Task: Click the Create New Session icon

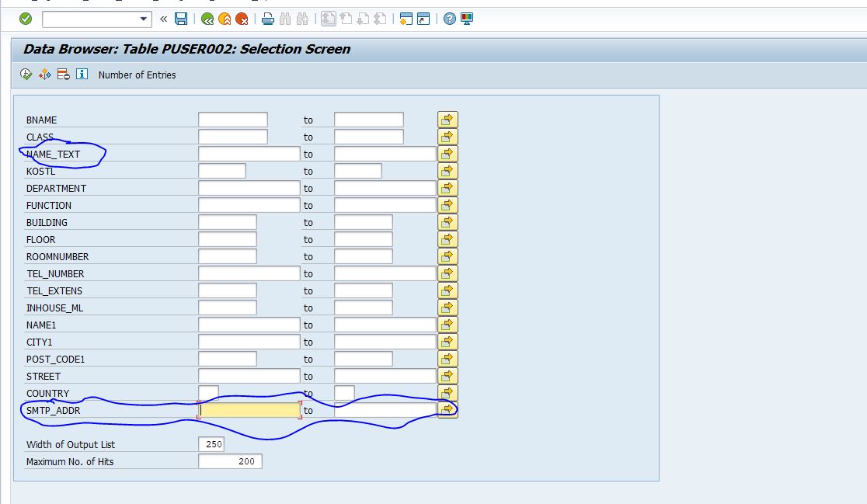Action: click(405, 19)
